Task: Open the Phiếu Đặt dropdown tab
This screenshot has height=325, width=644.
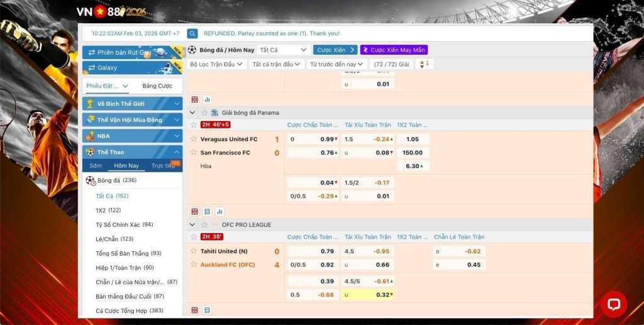Action: (107, 86)
